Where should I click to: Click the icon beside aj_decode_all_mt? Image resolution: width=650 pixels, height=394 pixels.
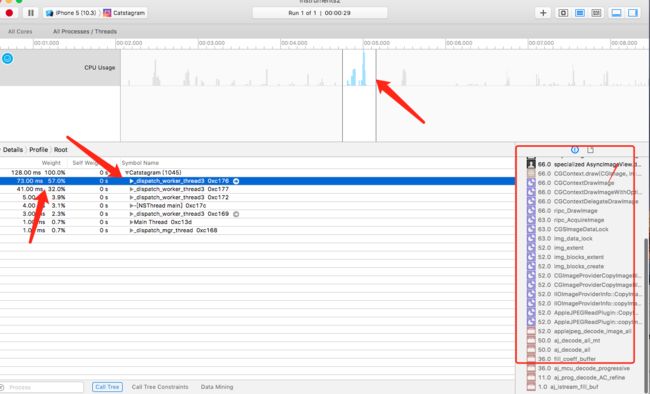pyautogui.click(x=531, y=340)
